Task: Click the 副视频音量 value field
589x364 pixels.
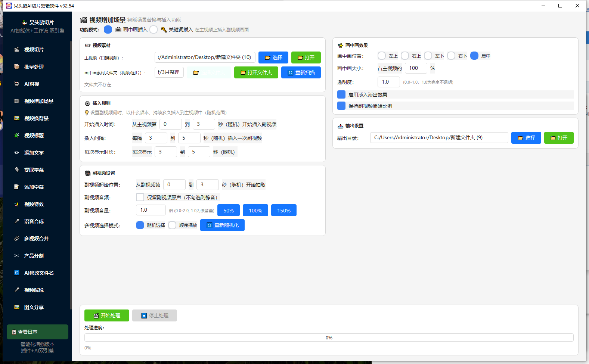Action: (151, 210)
